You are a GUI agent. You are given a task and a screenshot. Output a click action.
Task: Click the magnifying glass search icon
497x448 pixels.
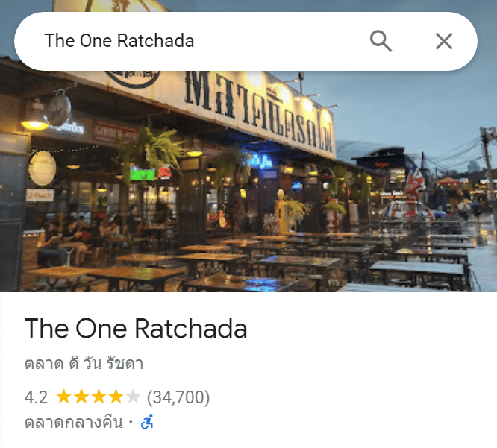(381, 41)
